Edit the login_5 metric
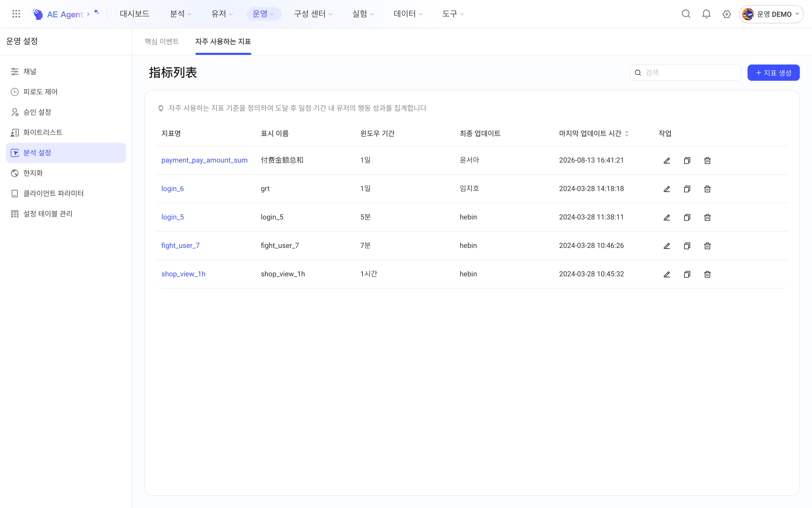 (x=667, y=217)
